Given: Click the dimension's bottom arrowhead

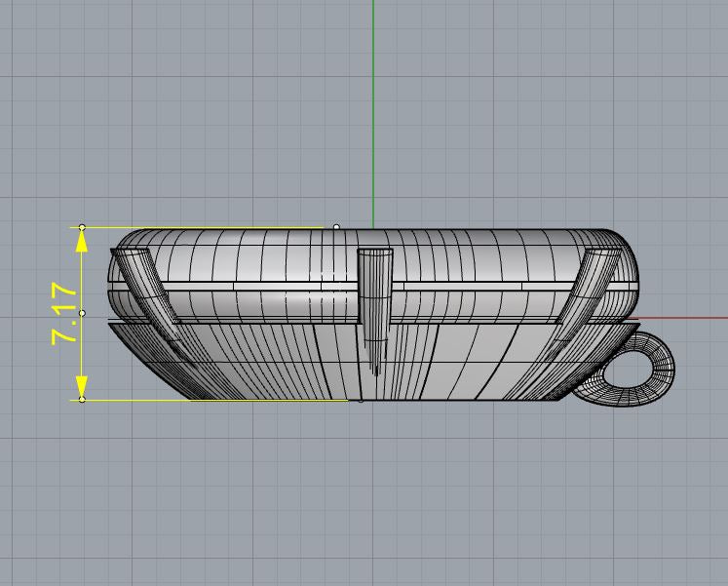Looking at the screenshot, I should point(82,389).
